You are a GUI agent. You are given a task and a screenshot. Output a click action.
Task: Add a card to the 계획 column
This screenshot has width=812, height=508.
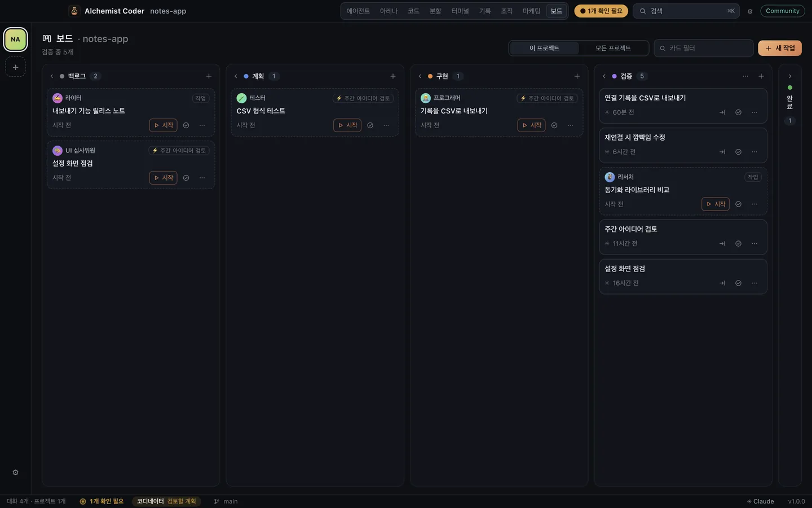(x=393, y=76)
